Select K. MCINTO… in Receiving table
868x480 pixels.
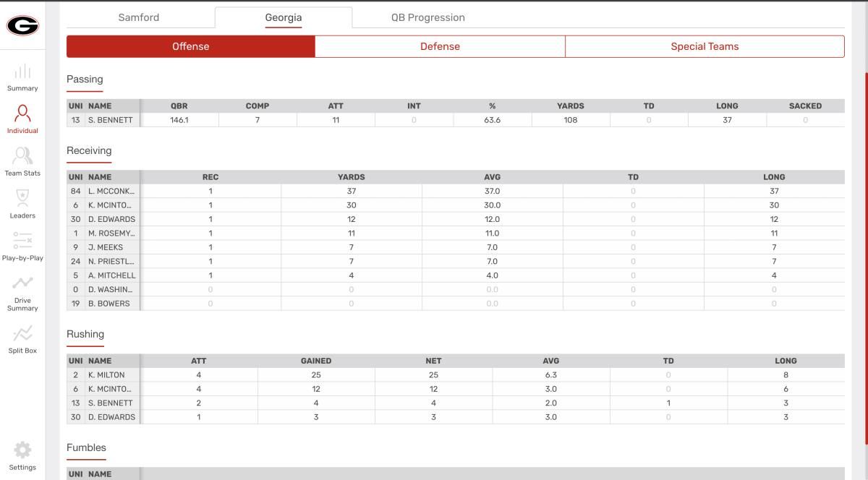[x=111, y=205]
